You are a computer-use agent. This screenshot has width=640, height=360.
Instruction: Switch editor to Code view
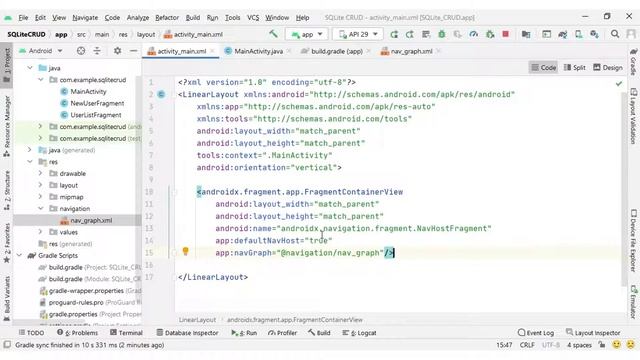click(543, 67)
